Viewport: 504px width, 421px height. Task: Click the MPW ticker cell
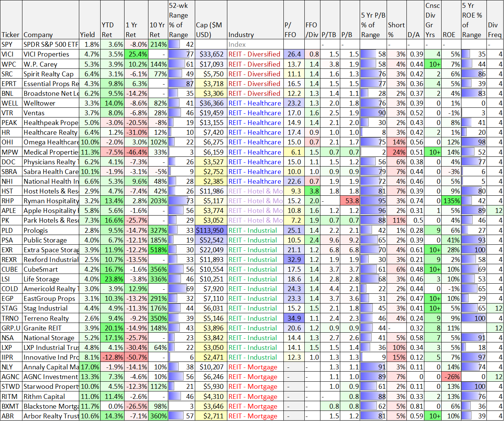[x=11, y=152]
